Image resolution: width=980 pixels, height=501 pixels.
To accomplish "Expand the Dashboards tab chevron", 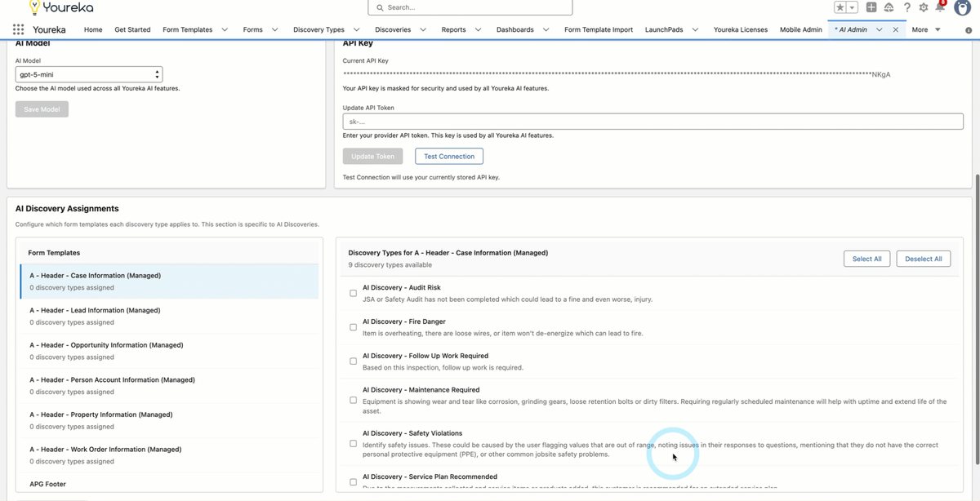I will [x=546, y=29].
